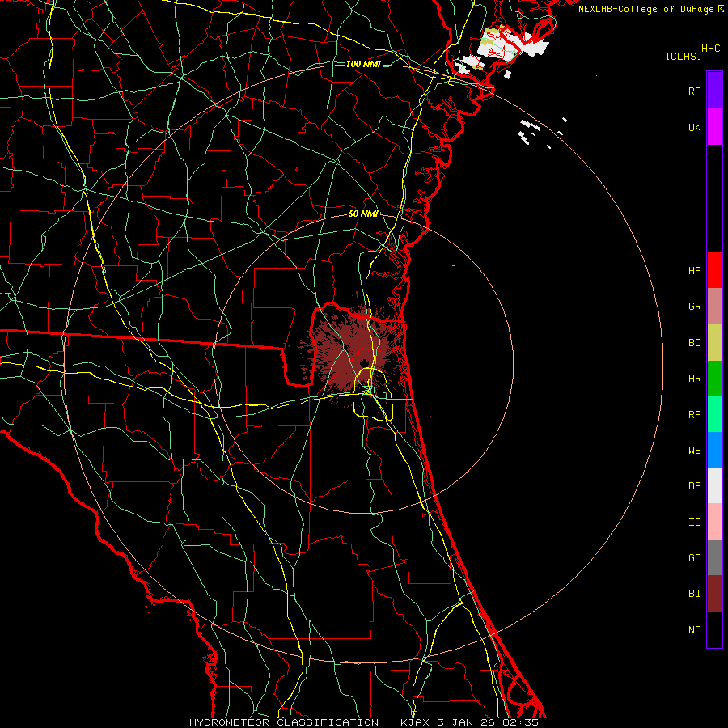Image resolution: width=728 pixels, height=728 pixels.
Task: Click the '50 NMI' range ring label
Action: click(x=363, y=214)
